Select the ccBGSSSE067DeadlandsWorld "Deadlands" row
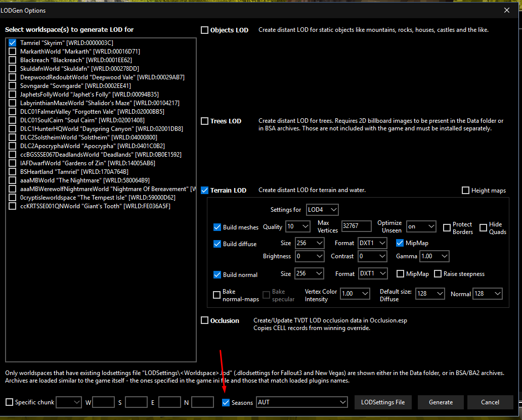Screen dimensions: 522x420 [101, 155]
